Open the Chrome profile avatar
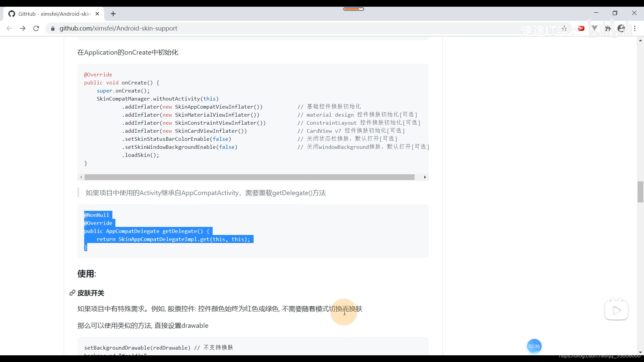The image size is (644, 362). (x=621, y=28)
